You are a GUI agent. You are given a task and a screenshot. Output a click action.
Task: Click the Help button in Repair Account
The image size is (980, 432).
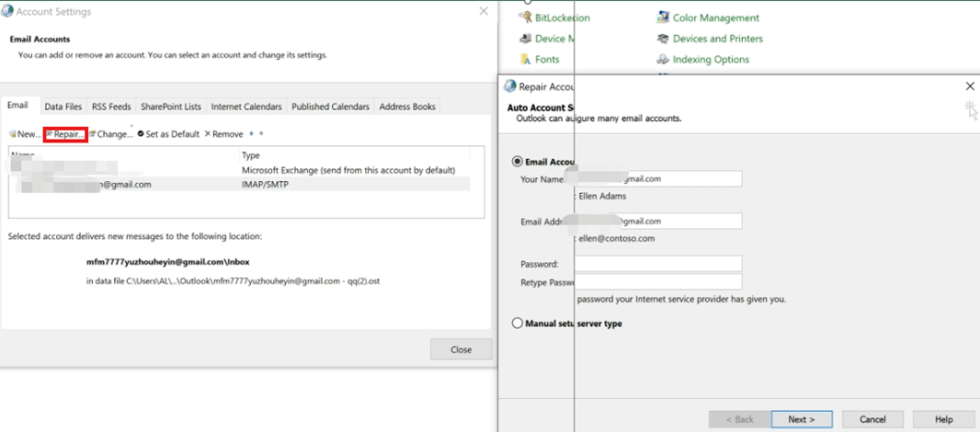tap(944, 419)
